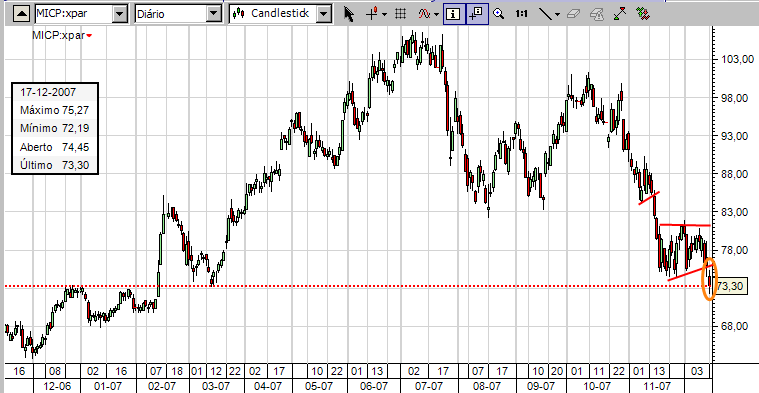Select the Candlestick chart type box
Viewport: 759px width, 393px height.
tap(273, 14)
